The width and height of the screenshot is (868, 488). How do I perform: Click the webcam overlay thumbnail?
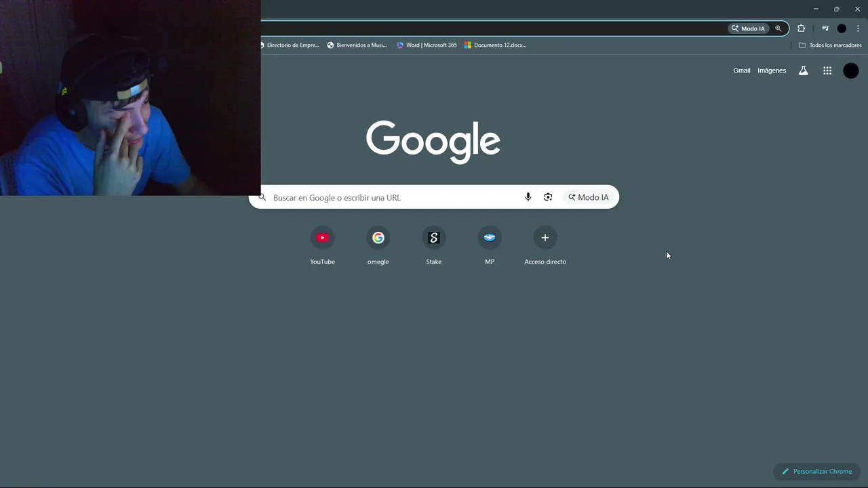[x=130, y=98]
